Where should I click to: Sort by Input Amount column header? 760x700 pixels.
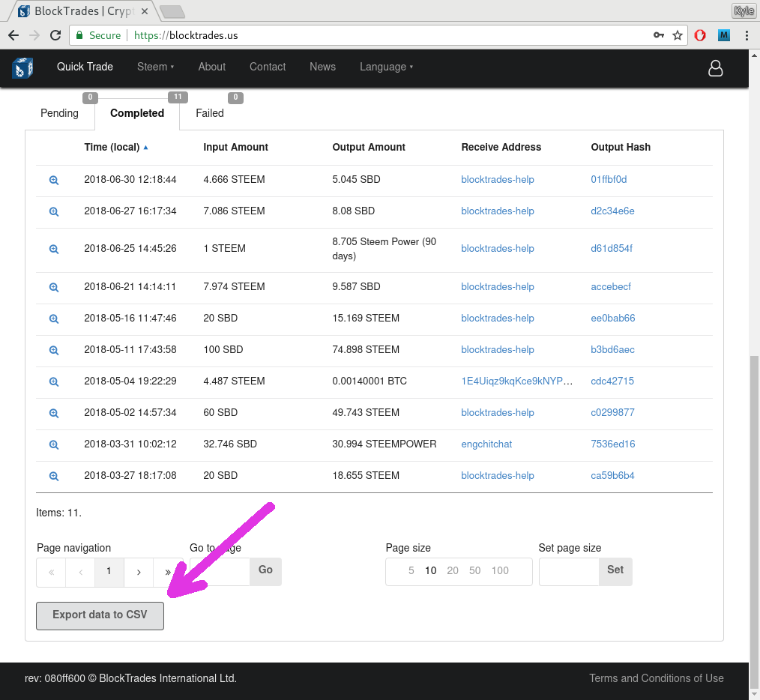click(235, 148)
